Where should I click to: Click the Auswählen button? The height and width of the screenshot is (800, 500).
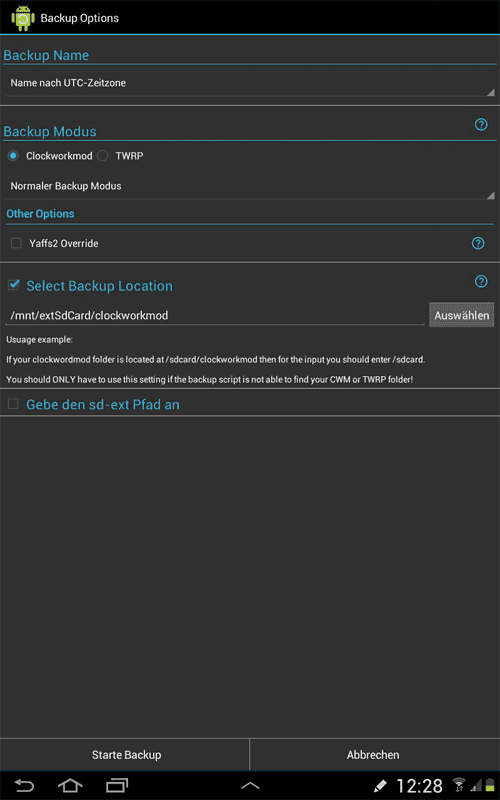(x=461, y=315)
